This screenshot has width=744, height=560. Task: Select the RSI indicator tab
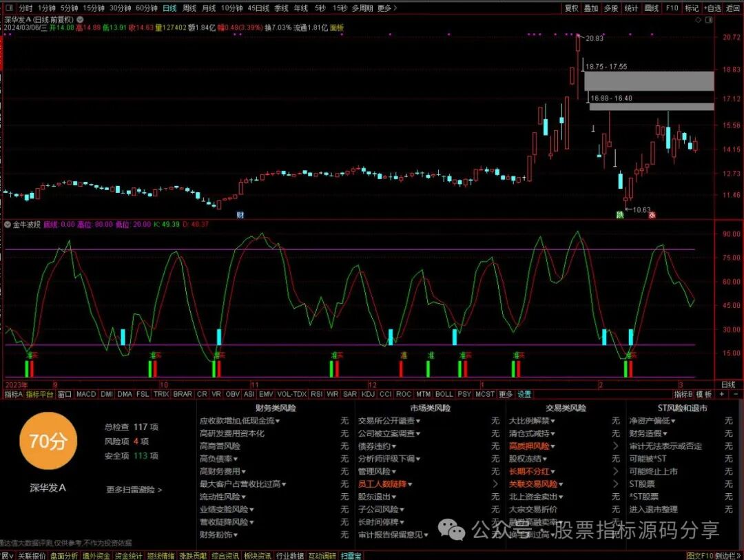coord(316,394)
